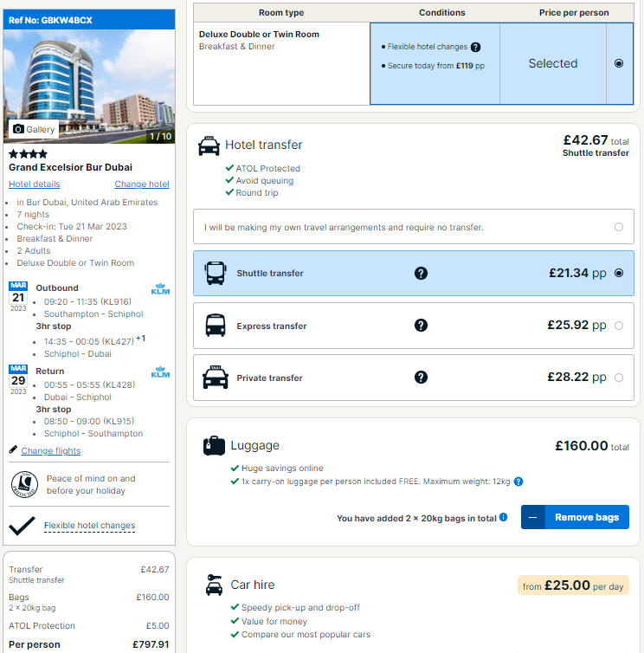The width and height of the screenshot is (644, 653).
Task: Click the 1 / 10 image counter
Action: (x=161, y=137)
